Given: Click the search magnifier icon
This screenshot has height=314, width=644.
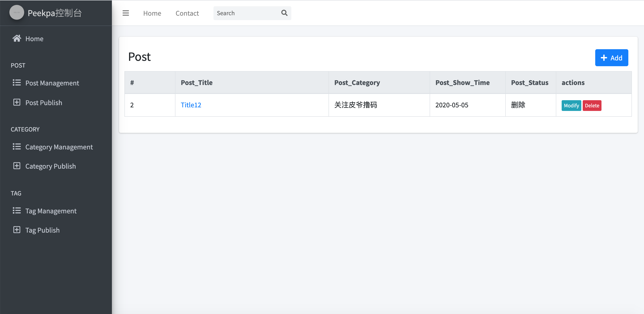Looking at the screenshot, I should 284,13.
